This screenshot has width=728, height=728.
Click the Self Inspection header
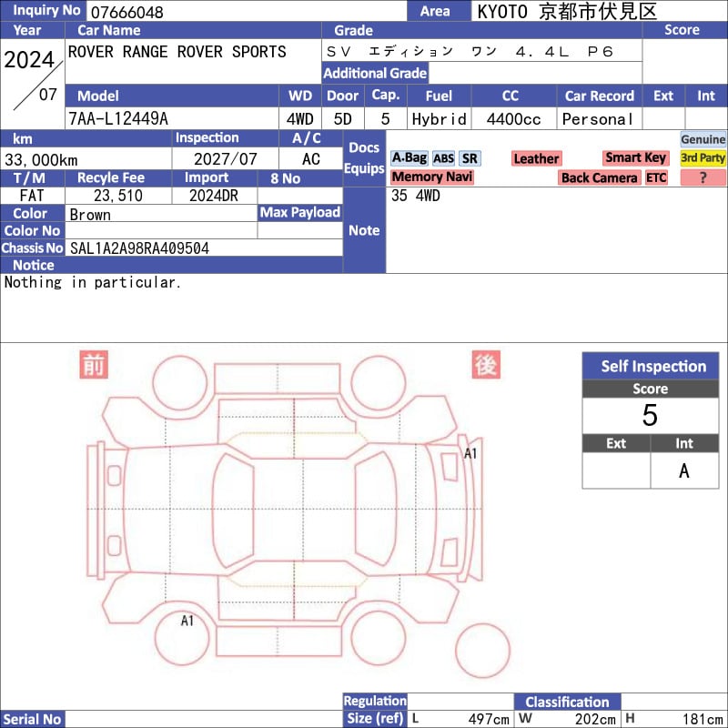652,367
